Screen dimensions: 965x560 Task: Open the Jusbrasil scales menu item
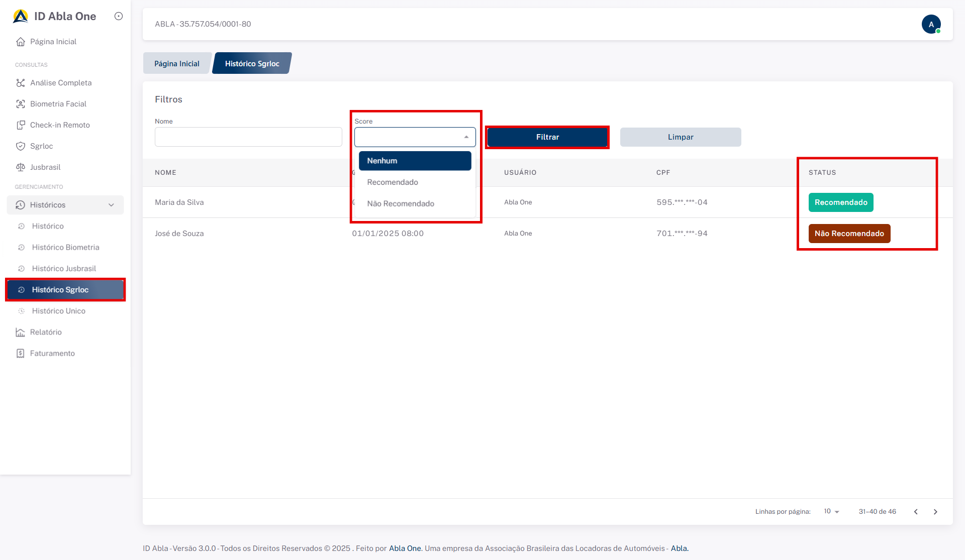[45, 167]
